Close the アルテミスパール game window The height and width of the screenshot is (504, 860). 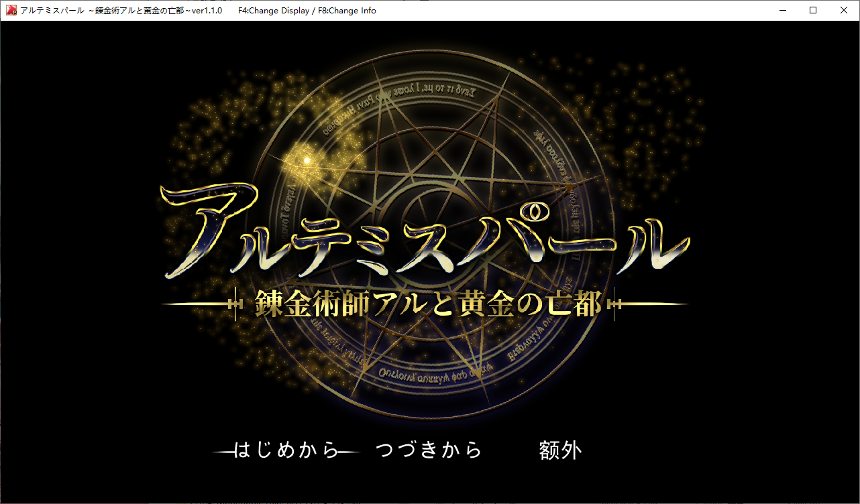844,11
